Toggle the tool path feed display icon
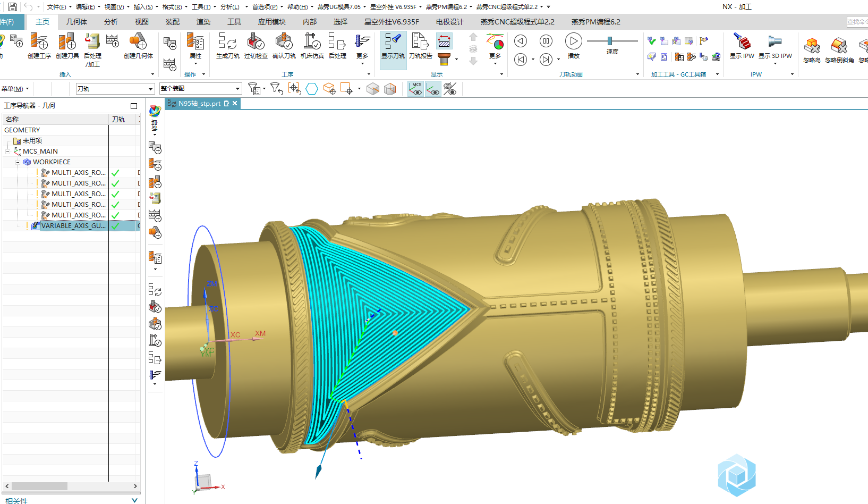This screenshot has width=868, height=504. tap(444, 41)
